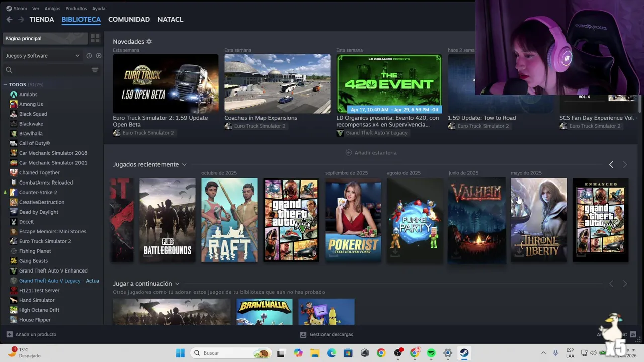This screenshot has height=362, width=644.
Task: Select Brawlhalla in the library sidebar
Action: pyautogui.click(x=31, y=134)
